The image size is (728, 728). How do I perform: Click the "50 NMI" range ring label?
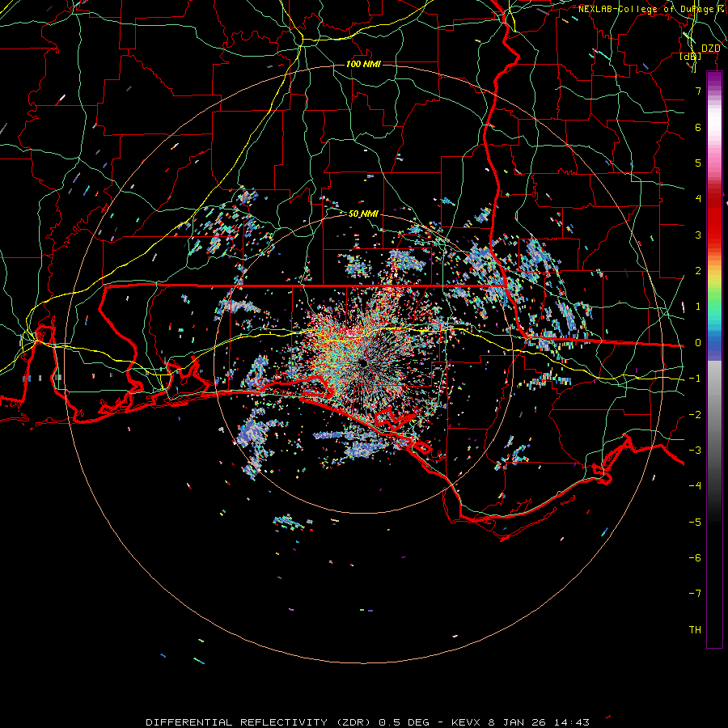(x=363, y=214)
